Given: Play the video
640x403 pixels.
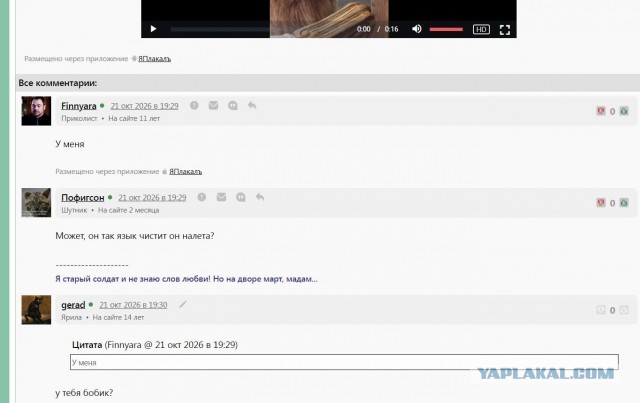Looking at the screenshot, I should pos(153,29).
